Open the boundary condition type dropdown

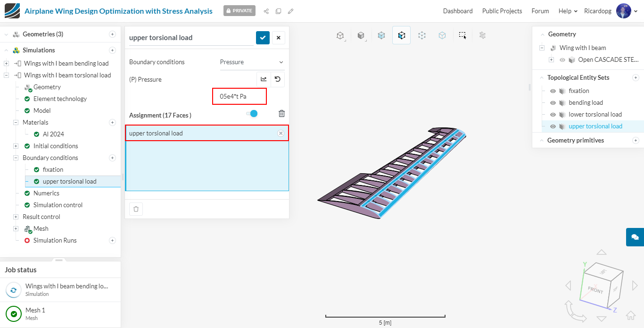[x=252, y=62]
